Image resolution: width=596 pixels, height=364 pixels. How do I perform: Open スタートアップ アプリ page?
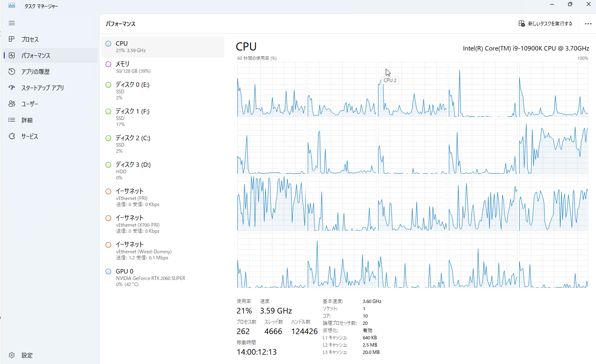tap(51, 88)
